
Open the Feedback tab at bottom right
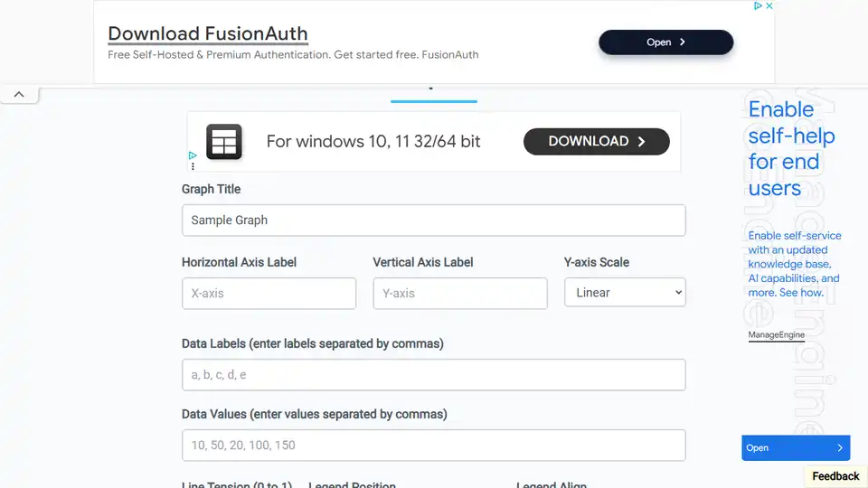[835, 476]
